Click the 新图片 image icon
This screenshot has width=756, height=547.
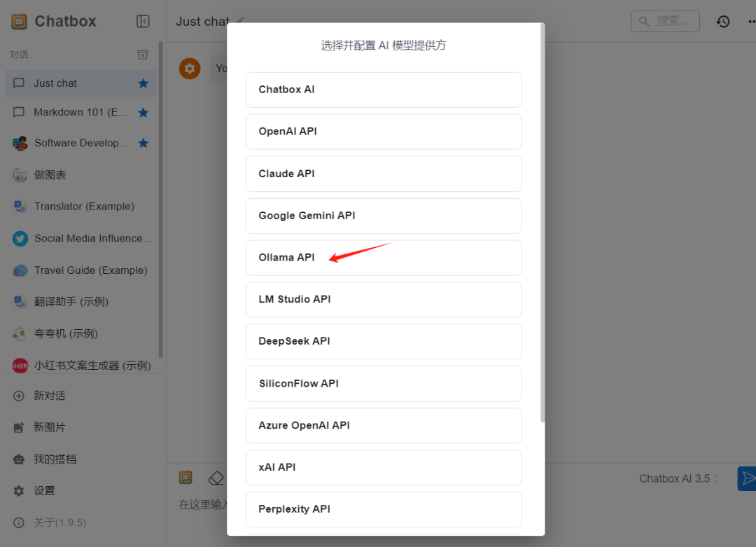click(19, 427)
